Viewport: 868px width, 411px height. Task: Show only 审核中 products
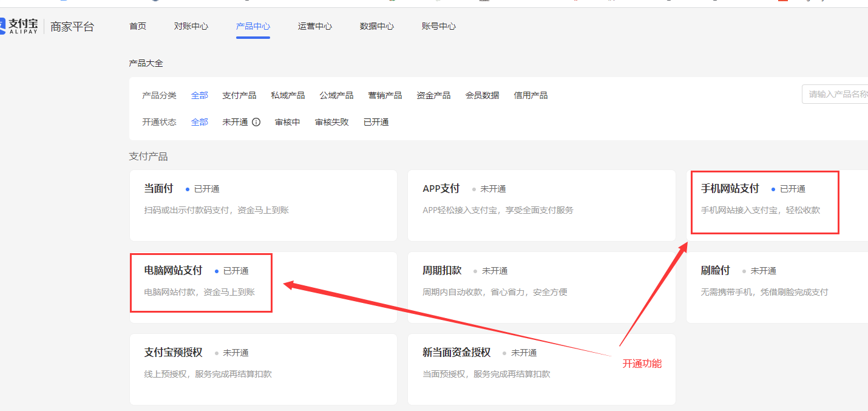[x=287, y=122]
